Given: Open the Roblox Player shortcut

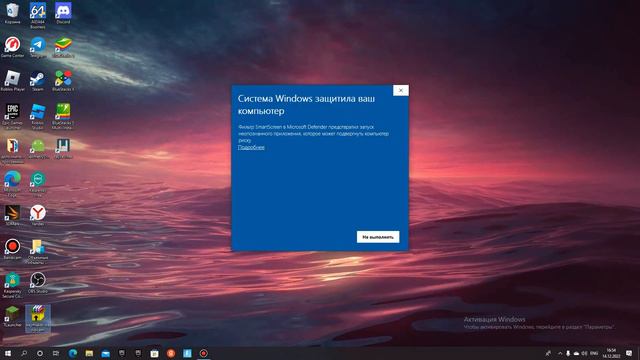Looking at the screenshot, I should (x=12, y=80).
